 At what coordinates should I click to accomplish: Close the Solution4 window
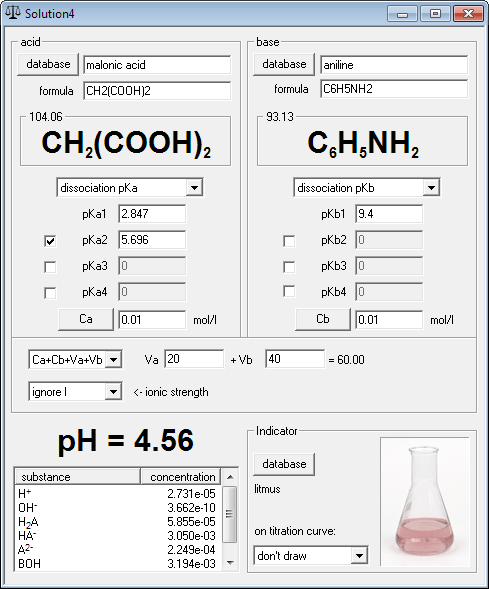[x=468, y=14]
